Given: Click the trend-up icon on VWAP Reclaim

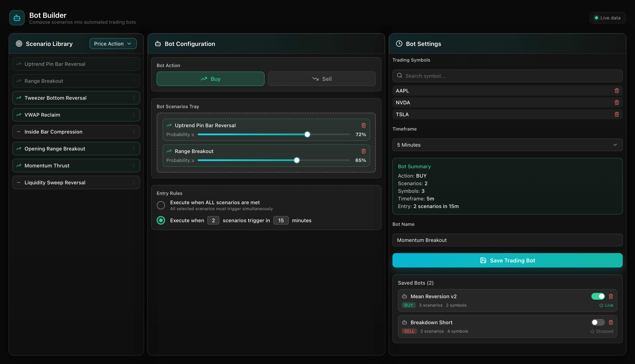Looking at the screenshot, I should click(x=18, y=115).
